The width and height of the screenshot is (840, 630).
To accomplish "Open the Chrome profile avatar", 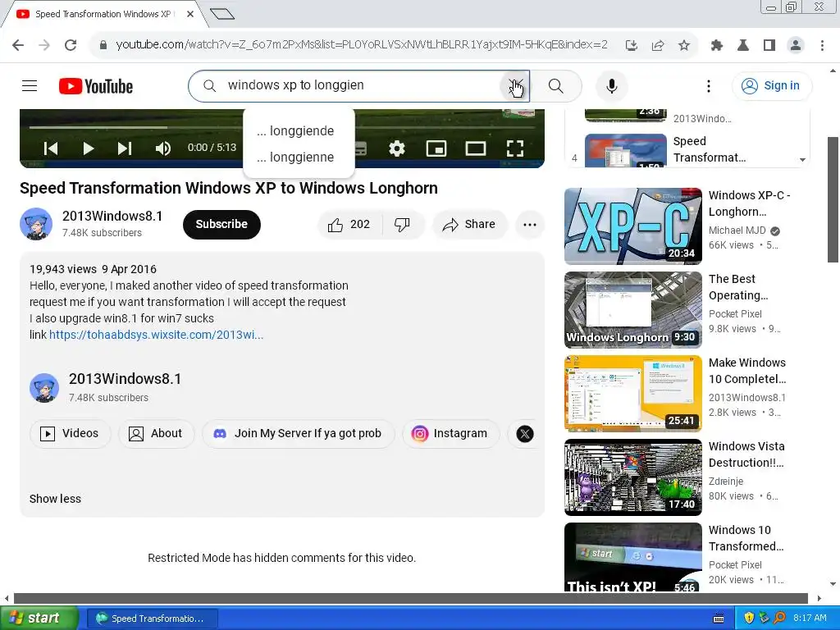I will tap(796, 45).
